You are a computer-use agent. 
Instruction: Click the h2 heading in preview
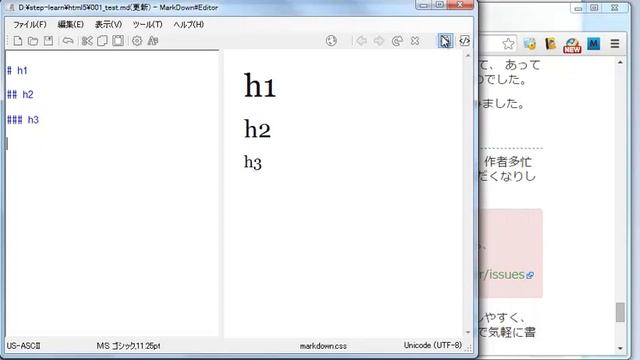click(x=258, y=129)
